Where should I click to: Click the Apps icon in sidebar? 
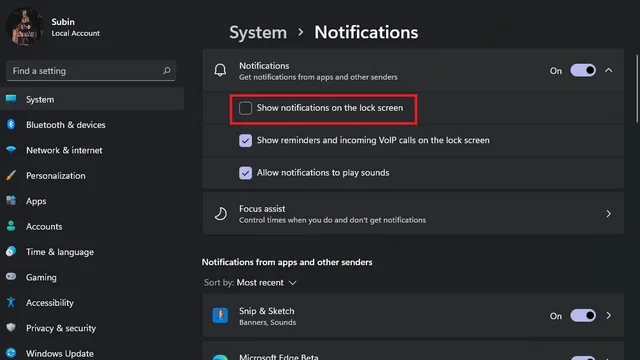point(11,200)
